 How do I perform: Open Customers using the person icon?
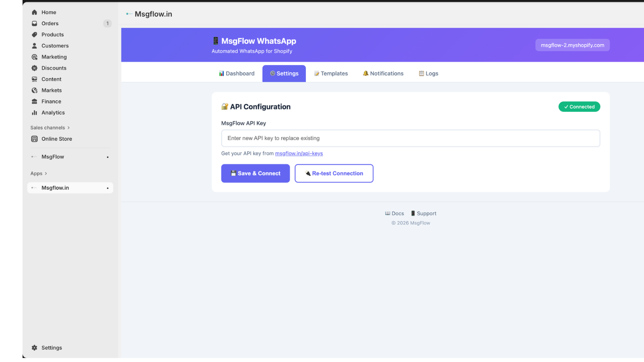tap(35, 46)
